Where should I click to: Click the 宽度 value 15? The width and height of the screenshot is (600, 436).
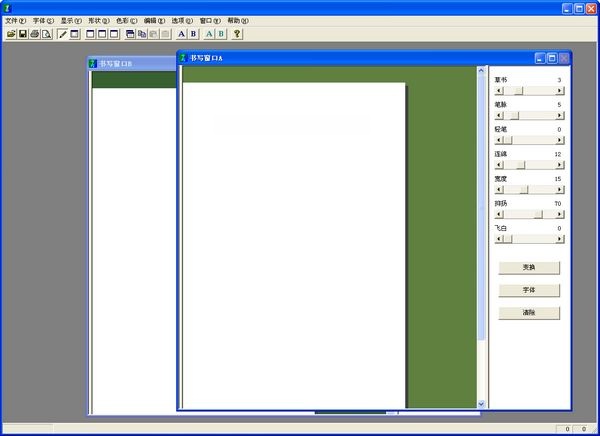point(558,179)
